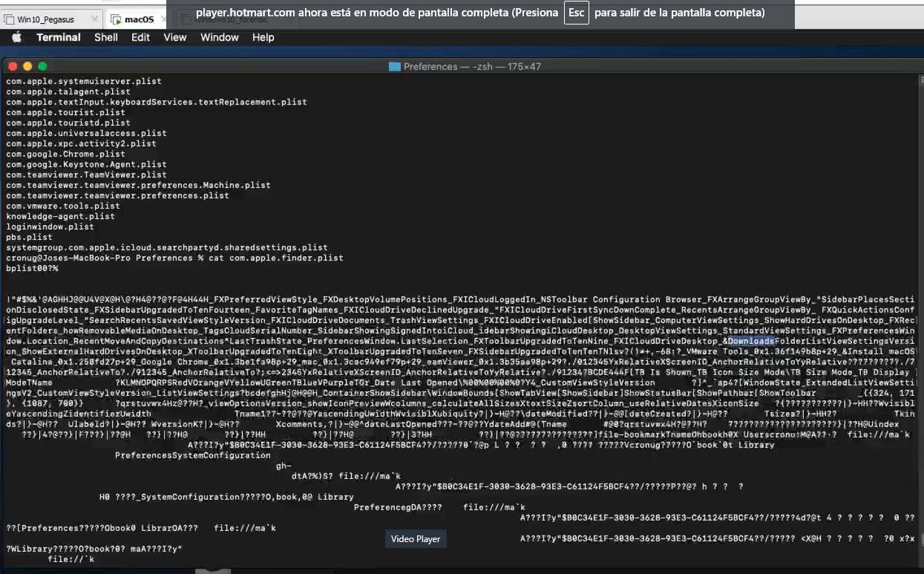This screenshot has height=574, width=924.
Task: Open the View menu
Action: [x=174, y=37]
